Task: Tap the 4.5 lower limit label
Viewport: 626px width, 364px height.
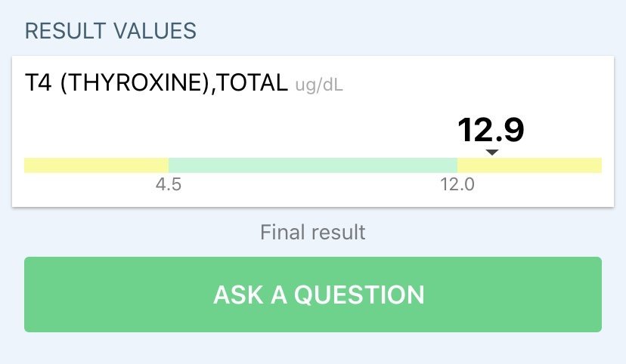Action: click(168, 185)
